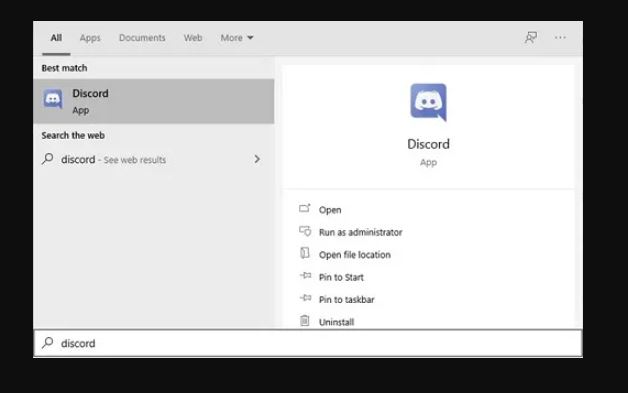Select Pin to Start
Screen dimensions: 628x393
click(x=341, y=277)
